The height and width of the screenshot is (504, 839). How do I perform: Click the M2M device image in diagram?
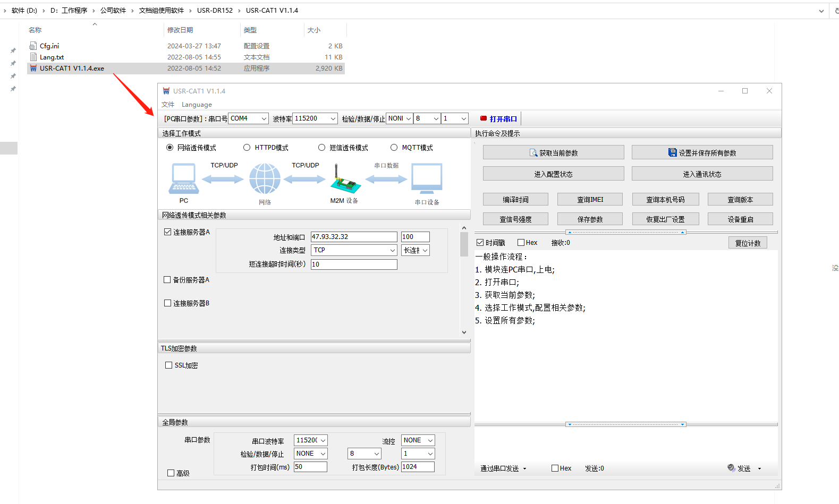point(345,181)
